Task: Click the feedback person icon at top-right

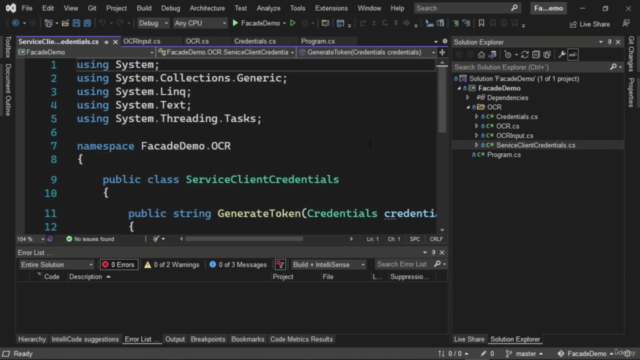Action: point(626,24)
